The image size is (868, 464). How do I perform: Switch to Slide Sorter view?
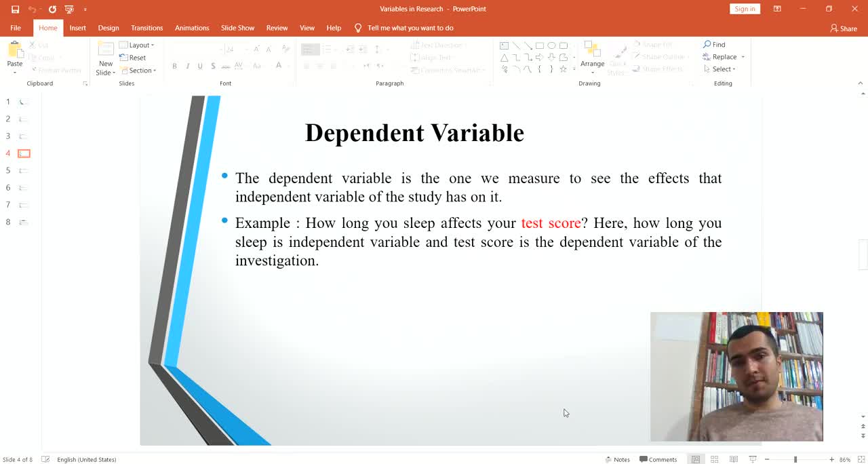click(714, 459)
